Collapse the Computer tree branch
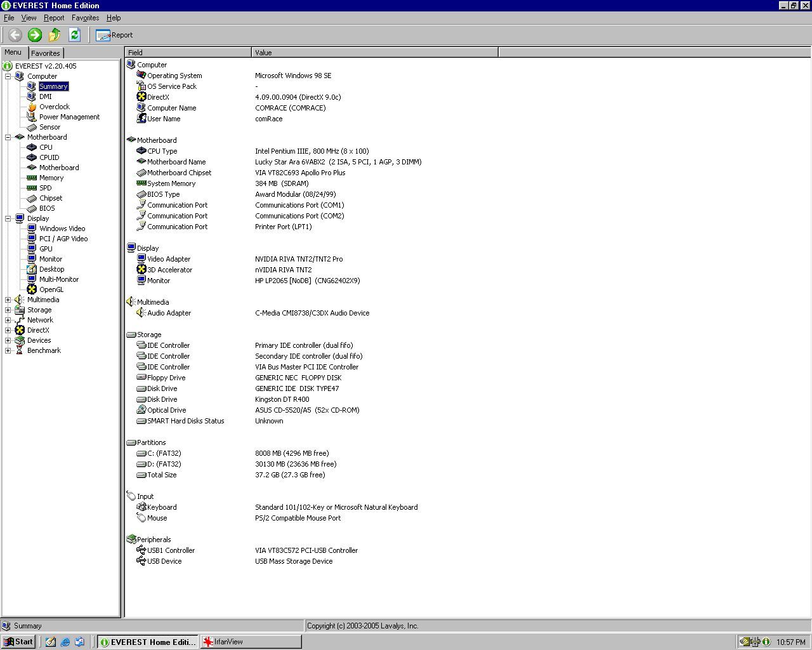The width and height of the screenshot is (812, 650). click(8, 76)
